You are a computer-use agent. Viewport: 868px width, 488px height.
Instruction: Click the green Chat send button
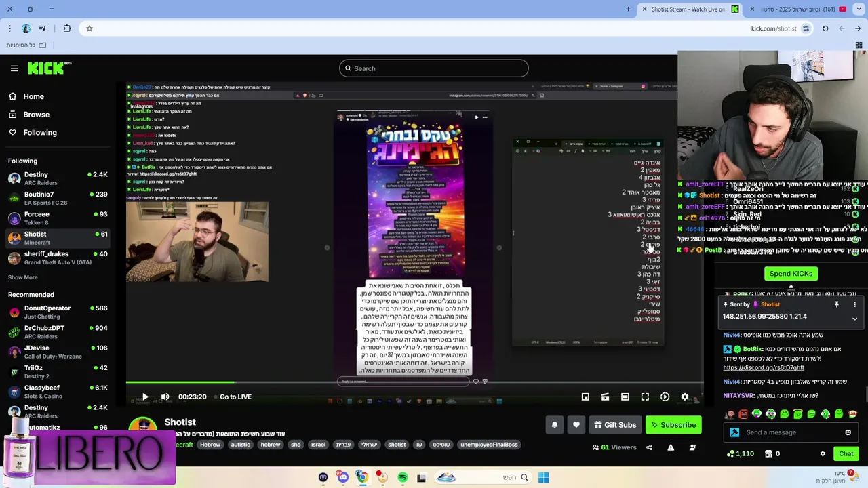click(x=846, y=453)
